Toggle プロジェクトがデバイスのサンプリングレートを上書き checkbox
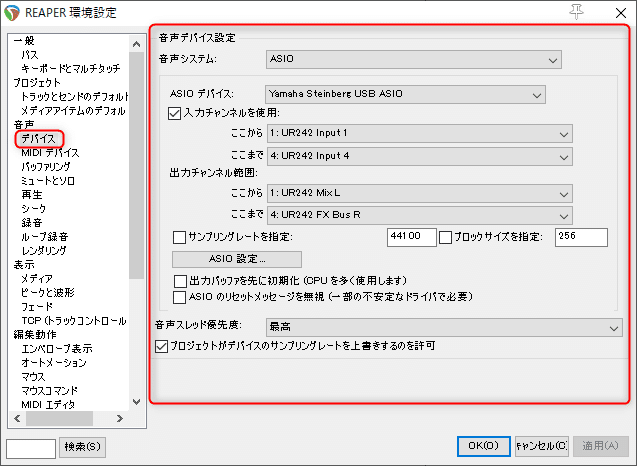 pos(161,347)
